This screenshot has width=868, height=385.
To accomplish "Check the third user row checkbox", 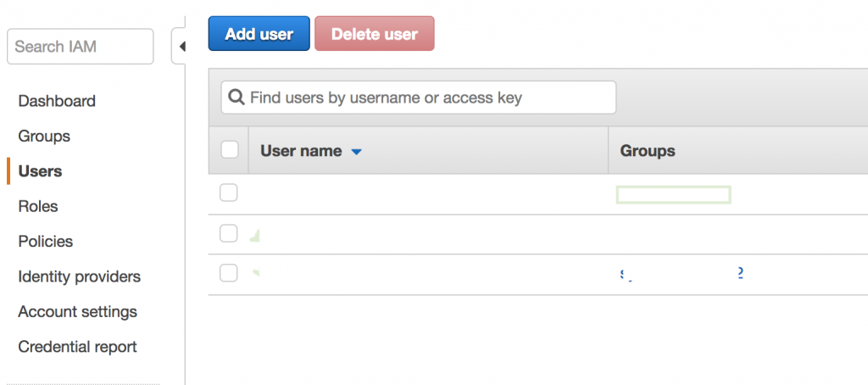I will tap(229, 272).
